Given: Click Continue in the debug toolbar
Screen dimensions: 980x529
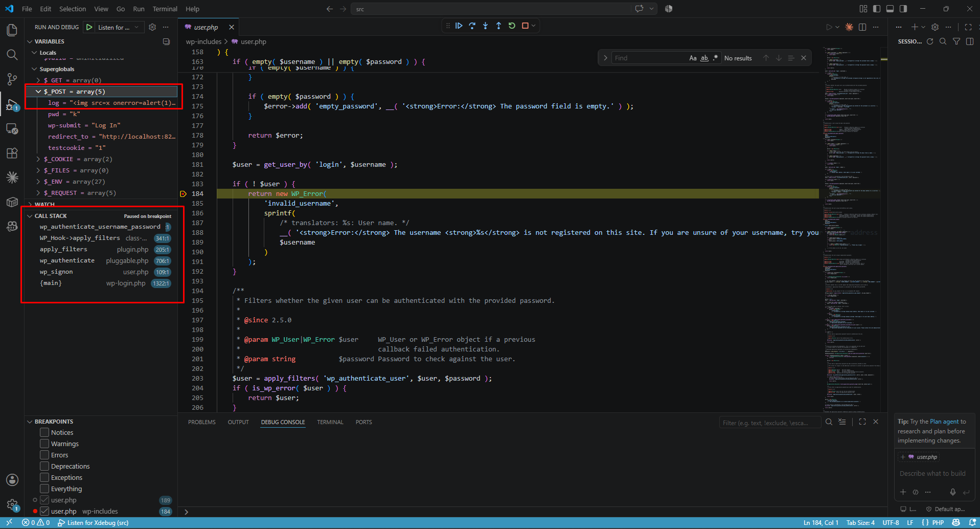Looking at the screenshot, I should point(459,26).
